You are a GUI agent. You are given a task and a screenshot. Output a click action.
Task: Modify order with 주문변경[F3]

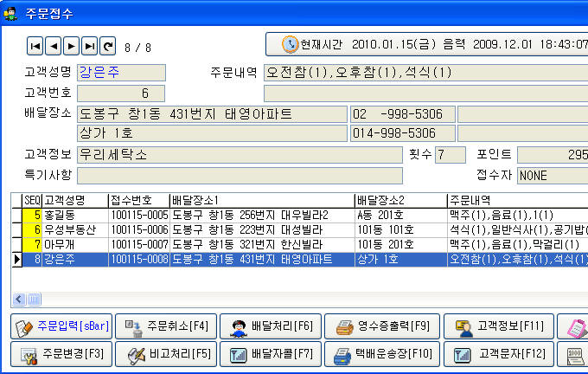(x=61, y=354)
